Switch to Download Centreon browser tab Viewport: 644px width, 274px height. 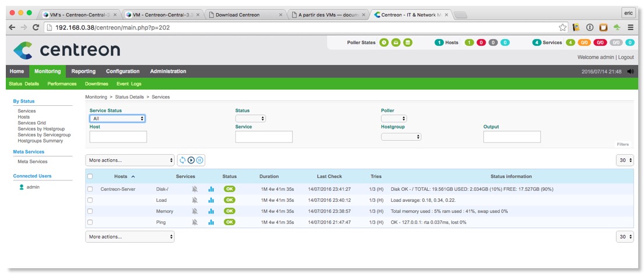pyautogui.click(x=244, y=15)
